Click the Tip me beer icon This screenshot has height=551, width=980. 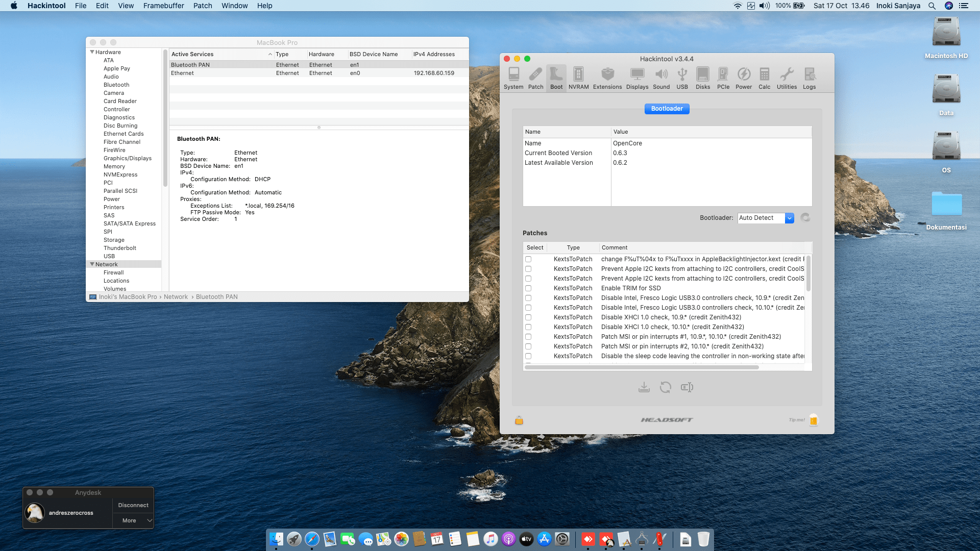pos(814,420)
